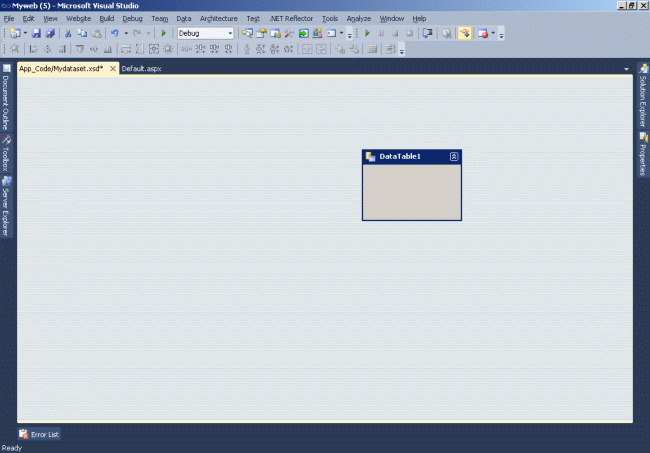Screen dimensions: 650x453
Task: Open Layout toolbar overflow options arrow
Action: pos(401,51)
